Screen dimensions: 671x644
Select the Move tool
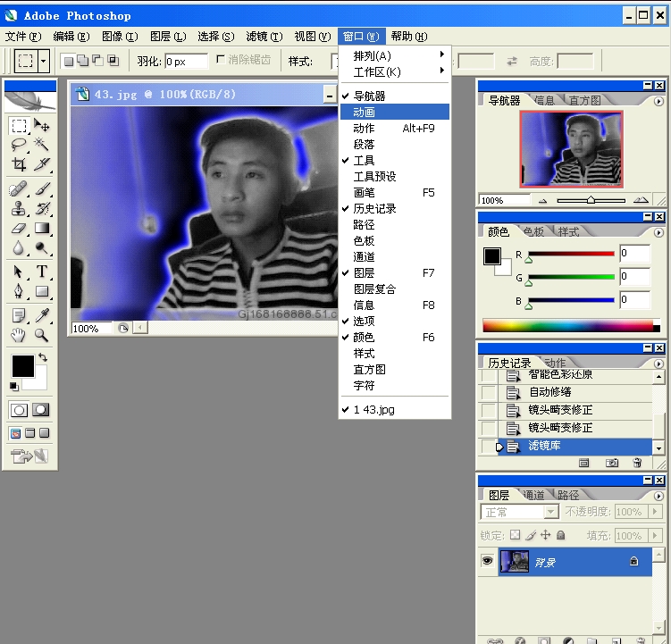41,125
